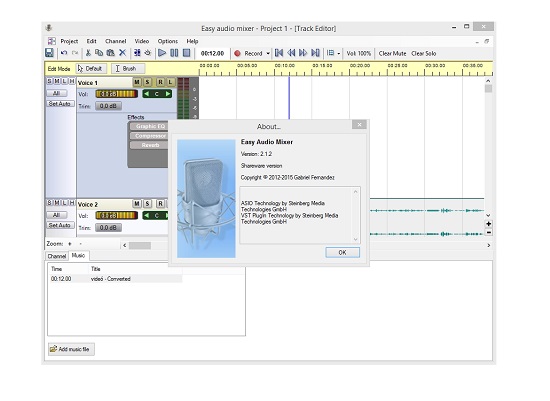Screen dimensions: 550x401
Task: Click the Copy icon in toolbar
Action: click(99, 53)
